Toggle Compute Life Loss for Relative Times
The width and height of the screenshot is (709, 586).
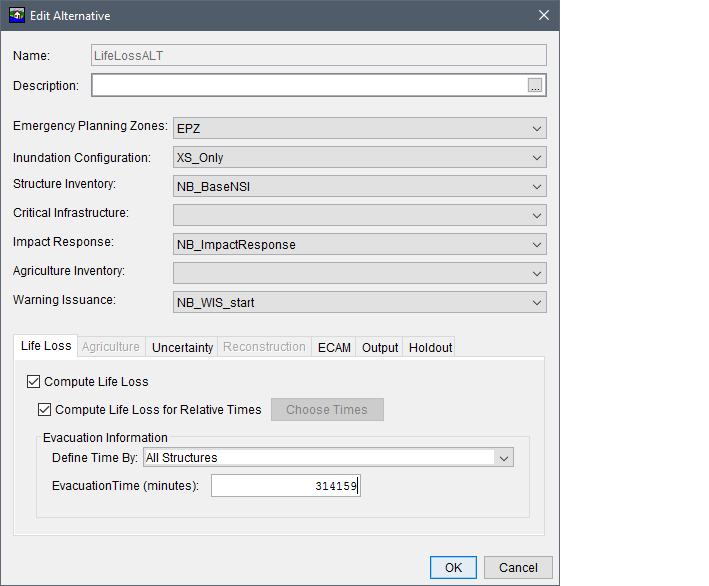click(44, 410)
